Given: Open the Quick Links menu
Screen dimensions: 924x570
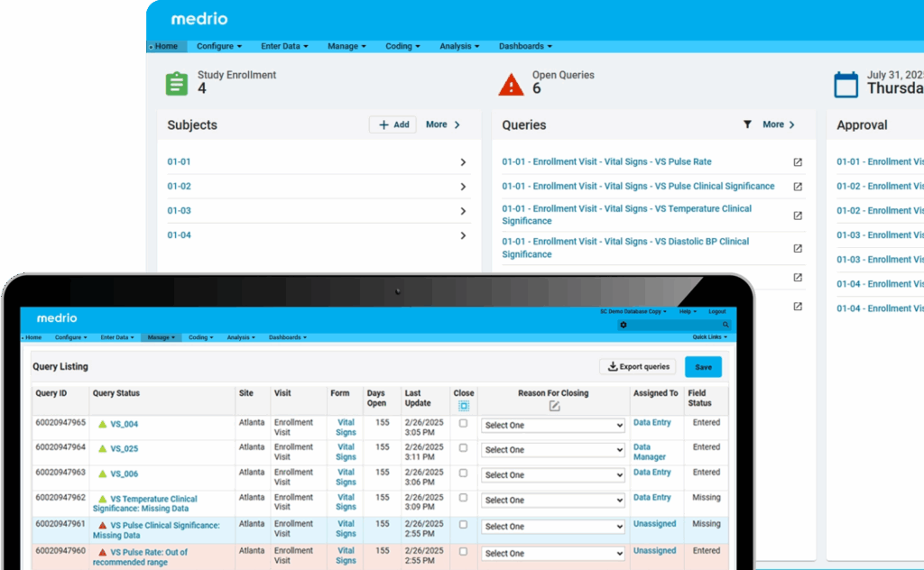Looking at the screenshot, I should click(x=711, y=337).
